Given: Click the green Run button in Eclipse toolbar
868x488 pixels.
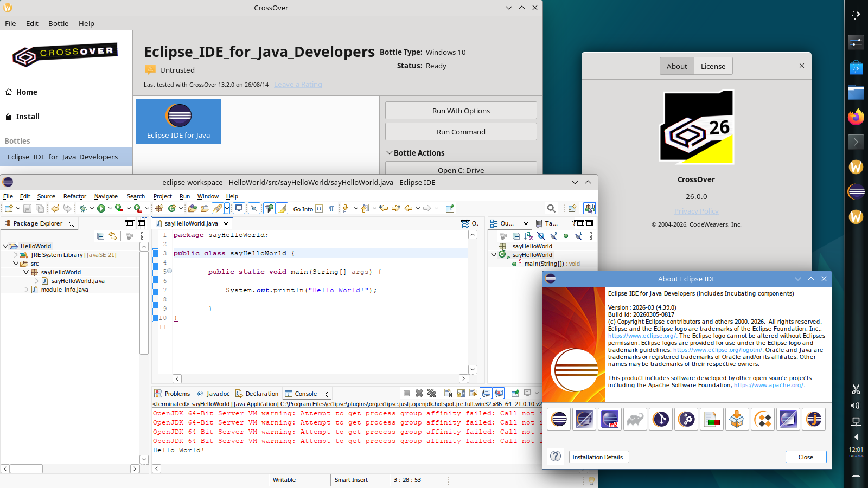Looking at the screenshot, I should point(101,208).
